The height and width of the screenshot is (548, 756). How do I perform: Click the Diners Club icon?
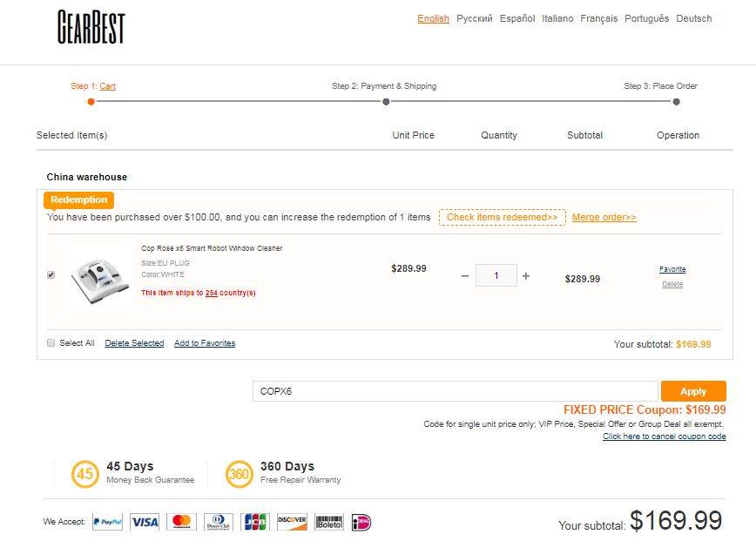tap(218, 522)
